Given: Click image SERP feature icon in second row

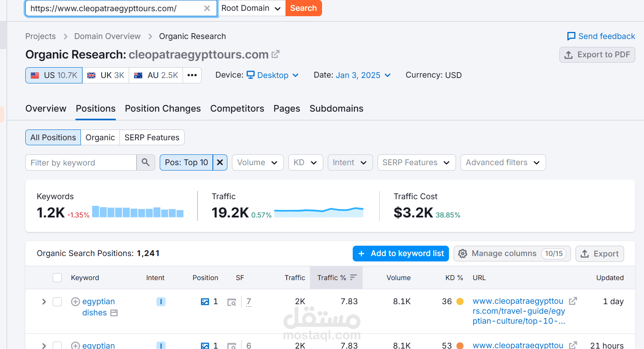Looking at the screenshot, I should coord(205,345).
